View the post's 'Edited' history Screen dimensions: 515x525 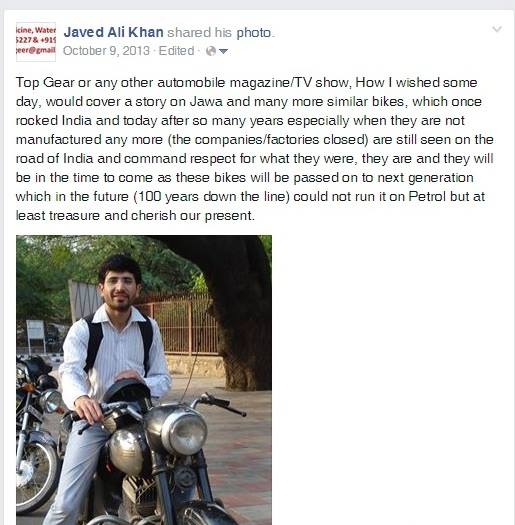(176, 51)
